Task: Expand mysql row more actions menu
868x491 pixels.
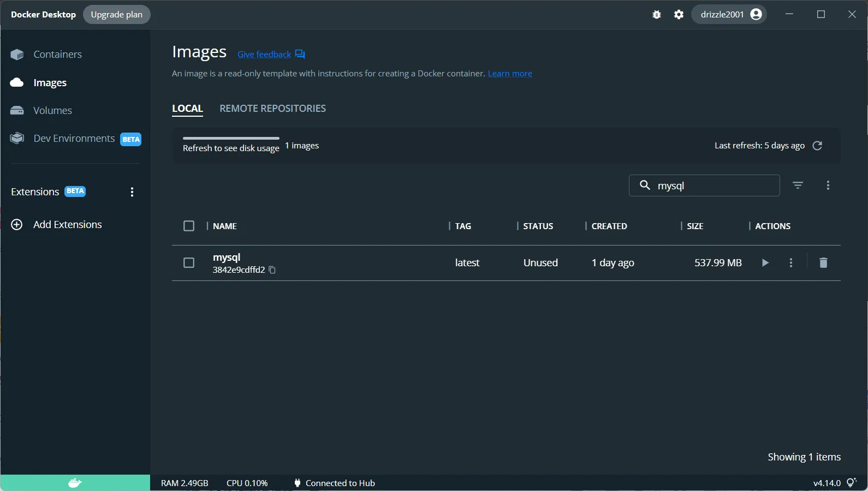Action: [x=790, y=263]
